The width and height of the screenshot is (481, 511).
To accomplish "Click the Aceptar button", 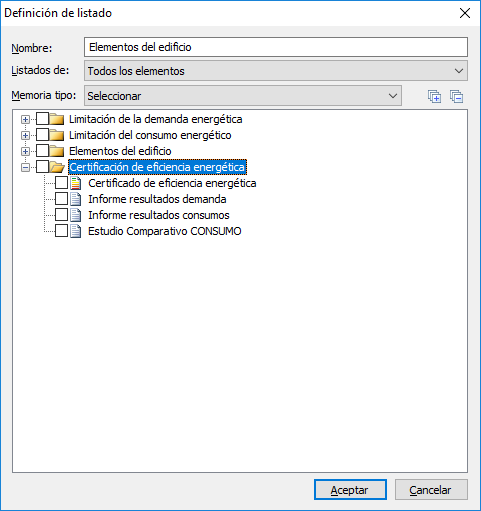I will (350, 490).
